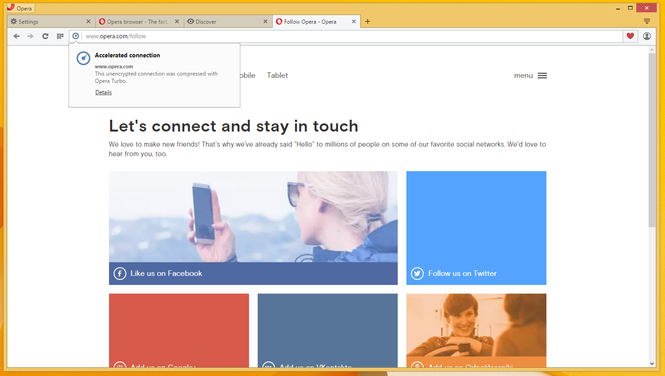Close the Follow Opera tab
Image resolution: width=665 pixels, height=376 pixels.
354,22
